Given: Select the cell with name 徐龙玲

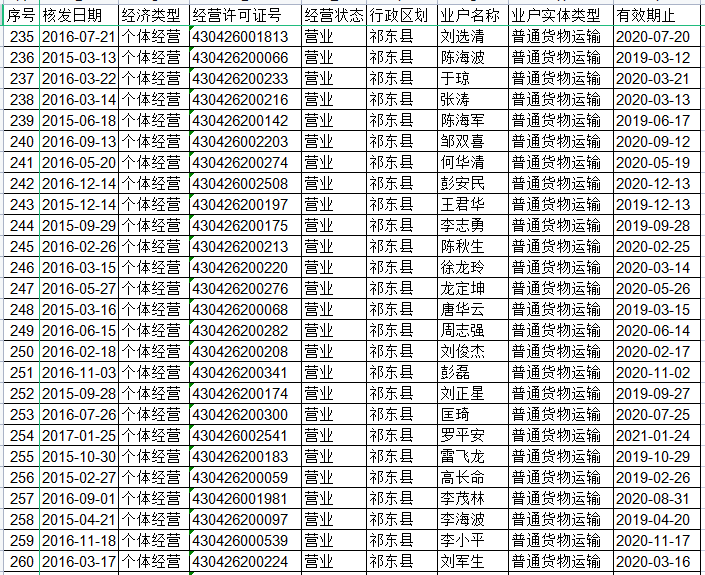Looking at the screenshot, I should [462, 267].
